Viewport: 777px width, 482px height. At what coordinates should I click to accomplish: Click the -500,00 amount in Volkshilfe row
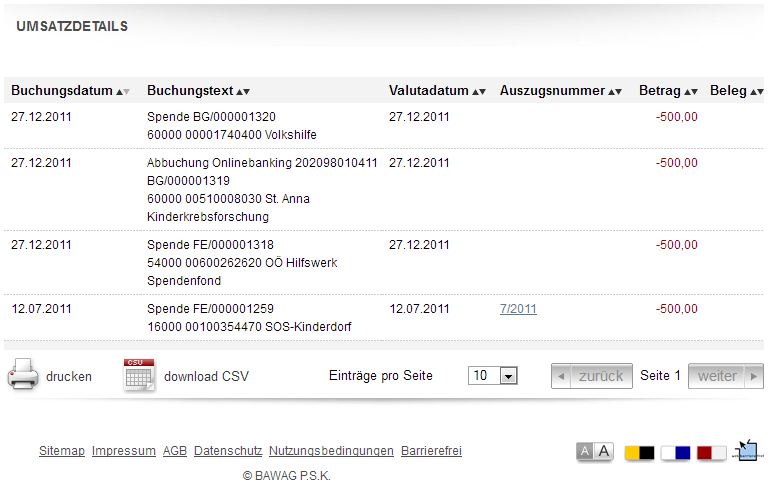tap(676, 117)
